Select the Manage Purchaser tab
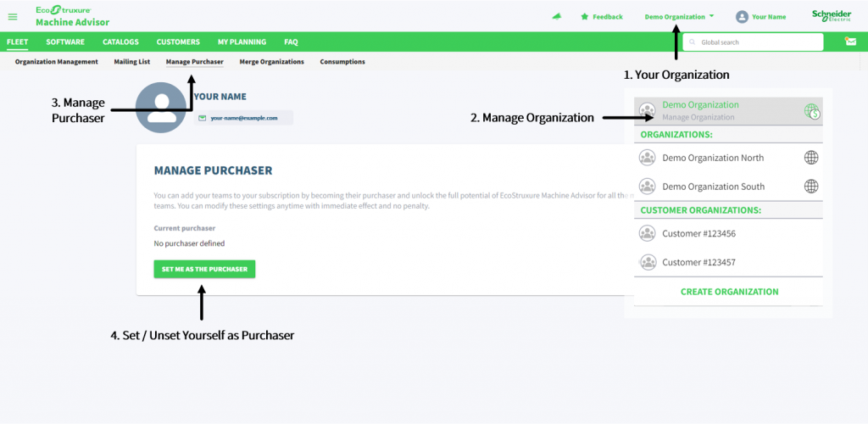Viewport: 868px width, 424px height. coord(195,61)
